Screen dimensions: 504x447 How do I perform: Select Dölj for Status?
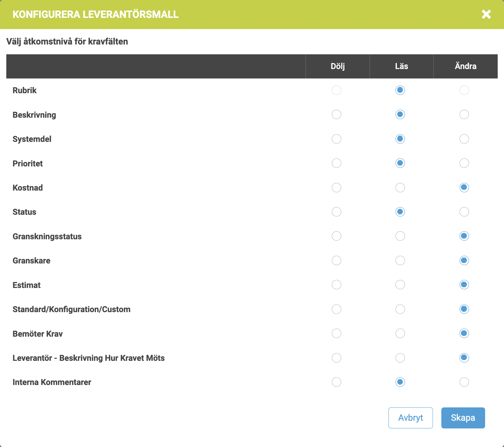(x=336, y=212)
